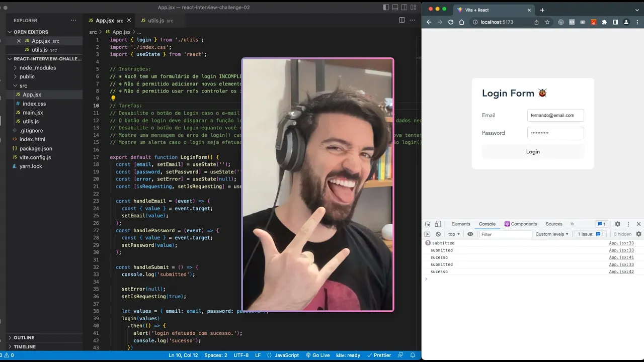Toggle VS Code panel layout
This screenshot has width=644, height=362.
tap(395, 8)
